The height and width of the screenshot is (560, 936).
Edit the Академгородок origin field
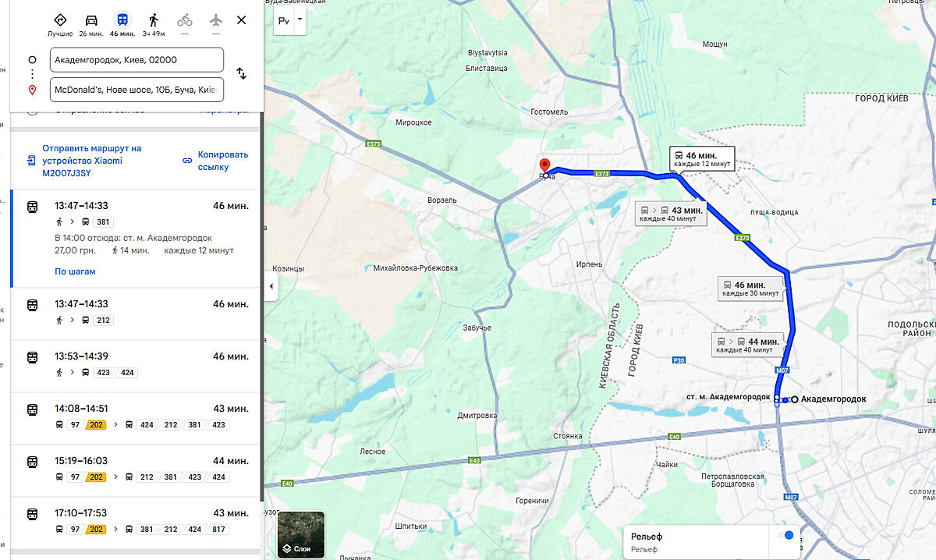pyautogui.click(x=136, y=59)
